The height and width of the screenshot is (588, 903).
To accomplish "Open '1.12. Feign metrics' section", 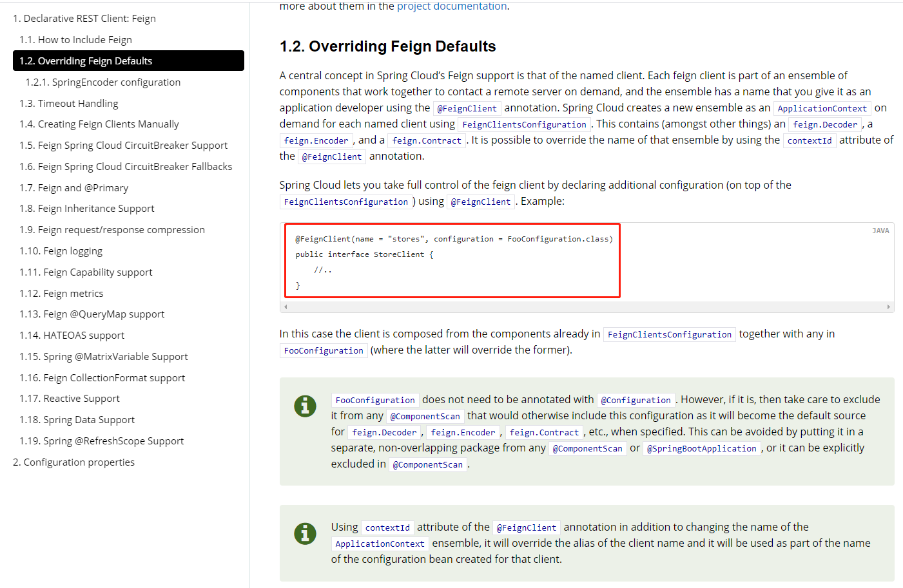I will pyautogui.click(x=61, y=294).
